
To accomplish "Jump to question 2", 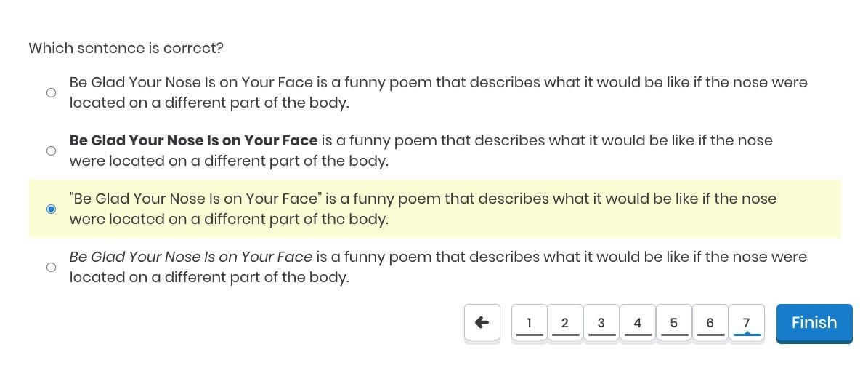I will (565, 322).
